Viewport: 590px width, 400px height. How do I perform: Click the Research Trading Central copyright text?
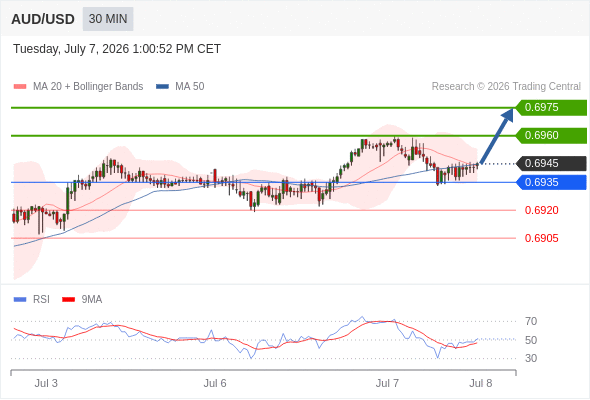pos(506,87)
